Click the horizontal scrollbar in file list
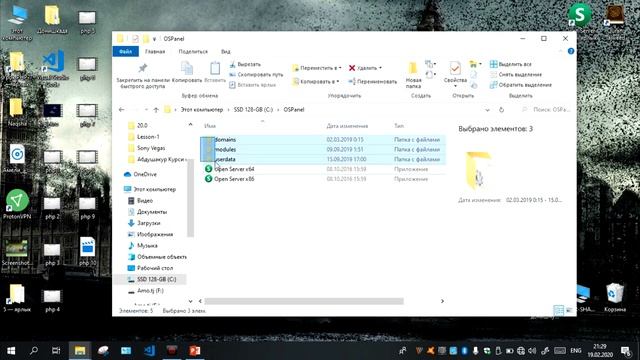This screenshot has height=360, width=640. [304, 301]
